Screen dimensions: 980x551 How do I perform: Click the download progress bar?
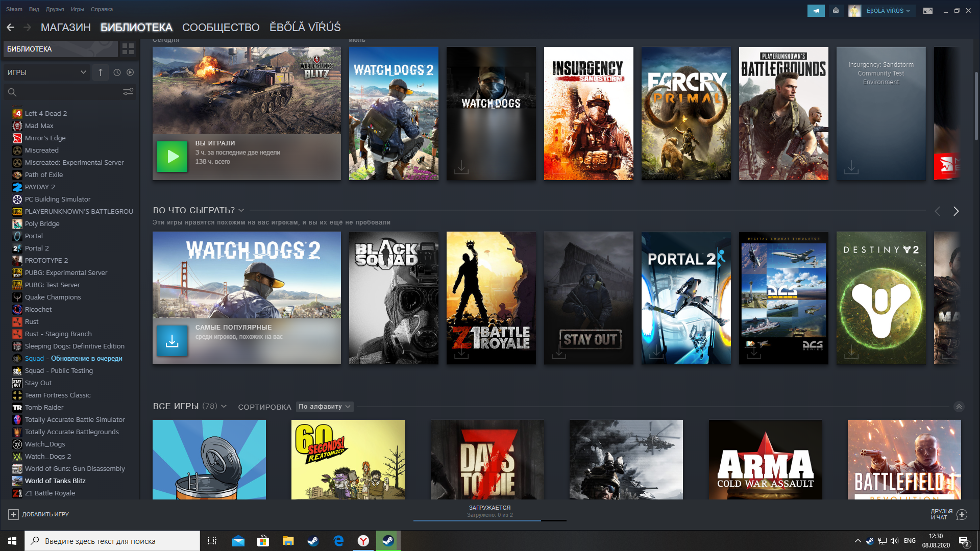[x=489, y=520]
